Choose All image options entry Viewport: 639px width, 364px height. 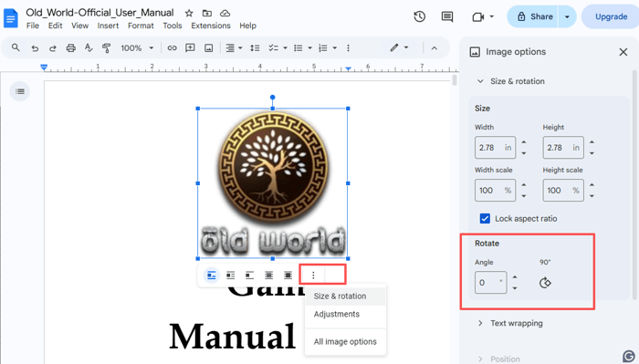pyautogui.click(x=345, y=341)
